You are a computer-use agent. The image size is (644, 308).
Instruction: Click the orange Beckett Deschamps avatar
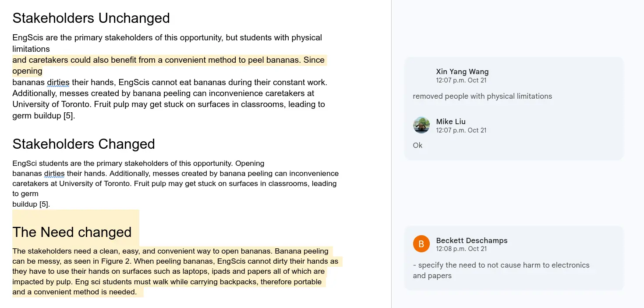tap(421, 244)
